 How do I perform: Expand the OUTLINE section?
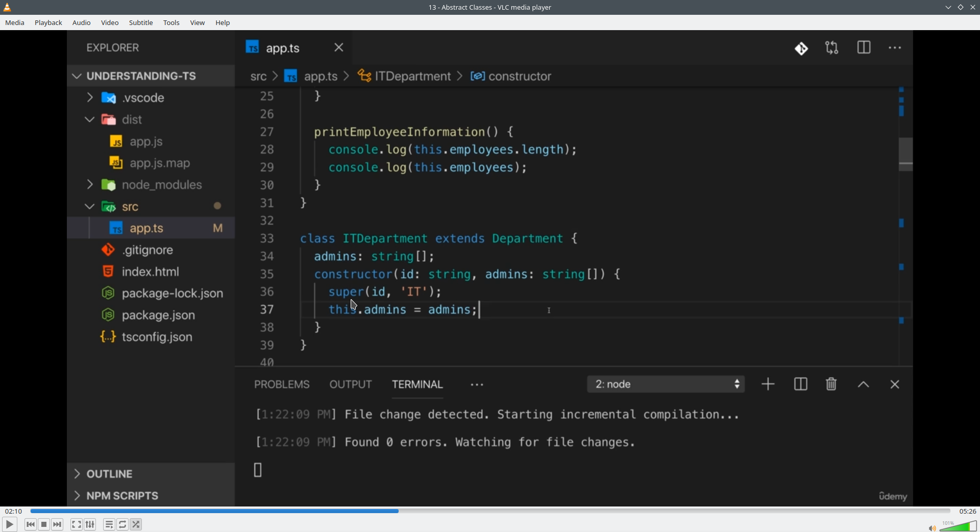click(x=151, y=474)
